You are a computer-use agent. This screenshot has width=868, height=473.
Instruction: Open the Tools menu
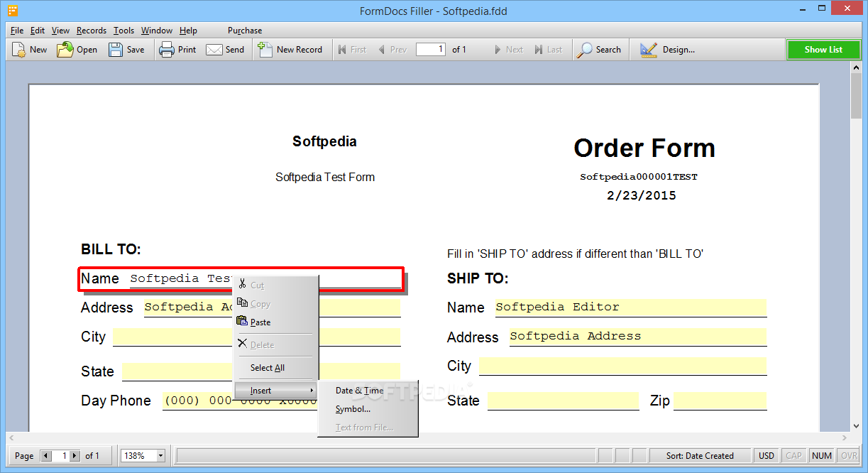[x=123, y=31]
